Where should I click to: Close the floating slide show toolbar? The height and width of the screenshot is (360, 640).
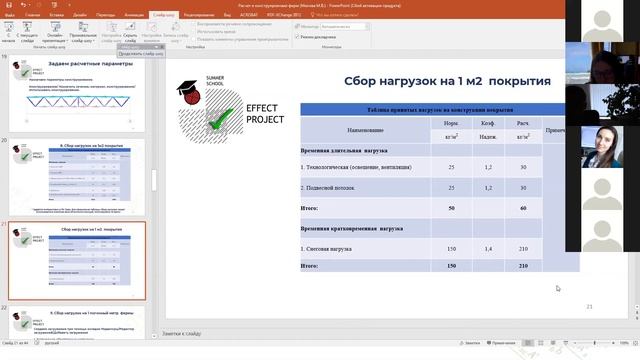162,47
